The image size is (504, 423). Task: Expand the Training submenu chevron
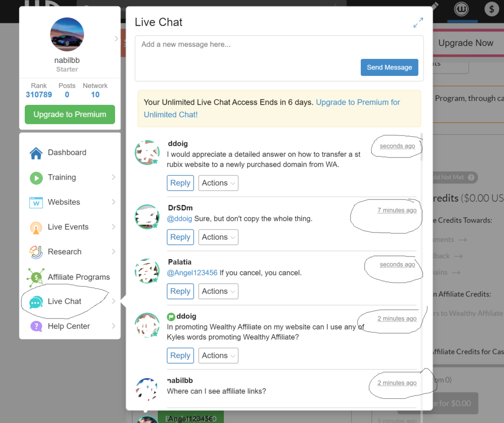[114, 177]
